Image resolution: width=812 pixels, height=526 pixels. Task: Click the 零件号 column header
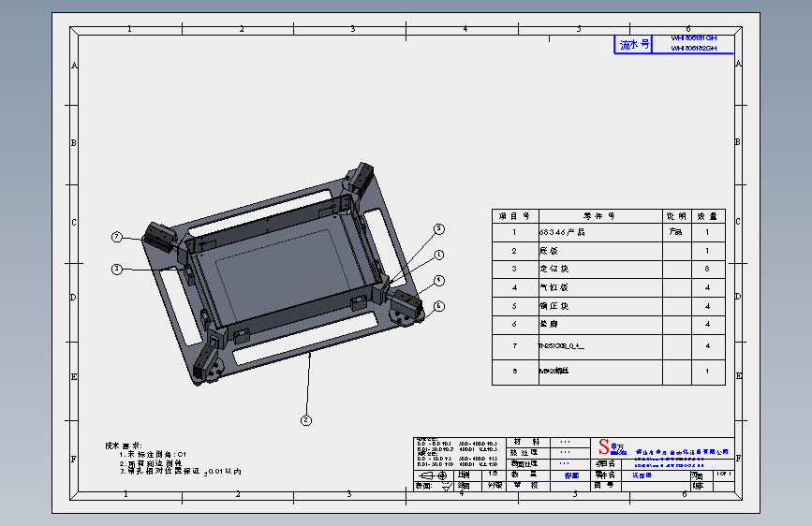(599, 216)
